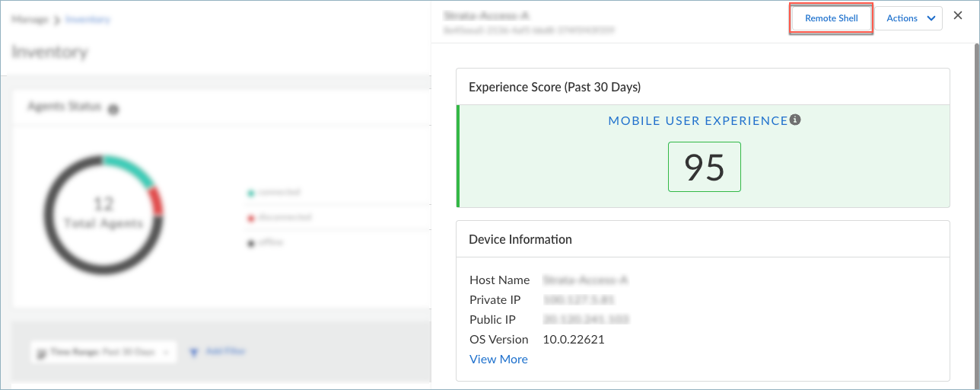Click the Remote Shell button
Screen dimensions: 980x390
pos(831,18)
